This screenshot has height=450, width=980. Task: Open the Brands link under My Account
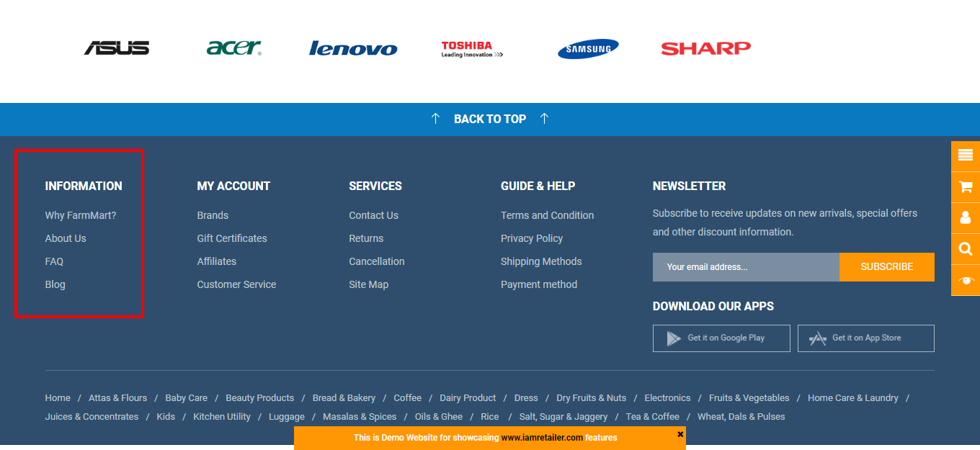[213, 215]
